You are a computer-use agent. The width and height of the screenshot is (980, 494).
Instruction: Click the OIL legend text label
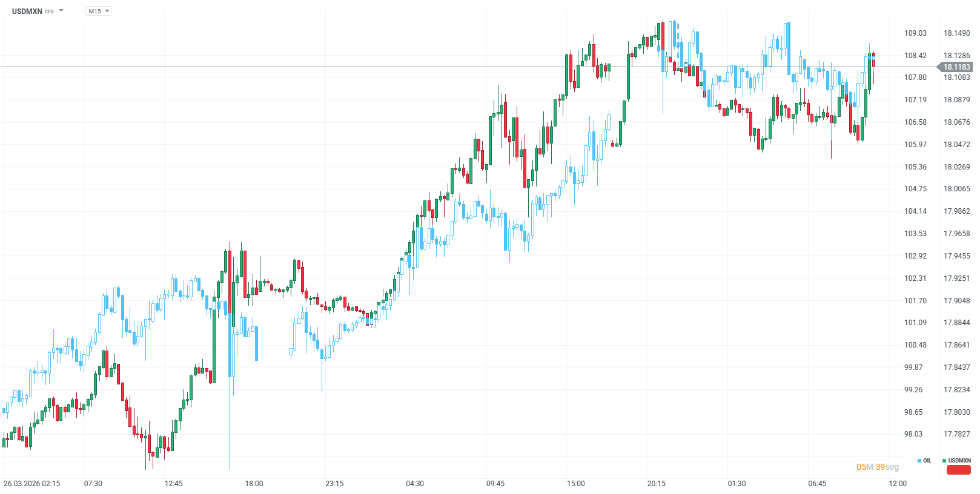927,461
